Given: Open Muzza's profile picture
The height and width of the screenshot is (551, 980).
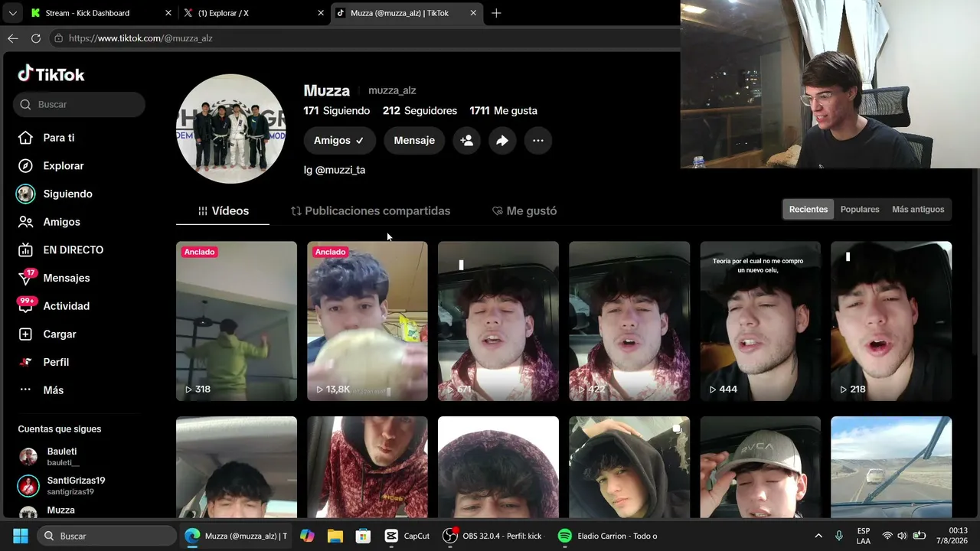Looking at the screenshot, I should coord(231,129).
